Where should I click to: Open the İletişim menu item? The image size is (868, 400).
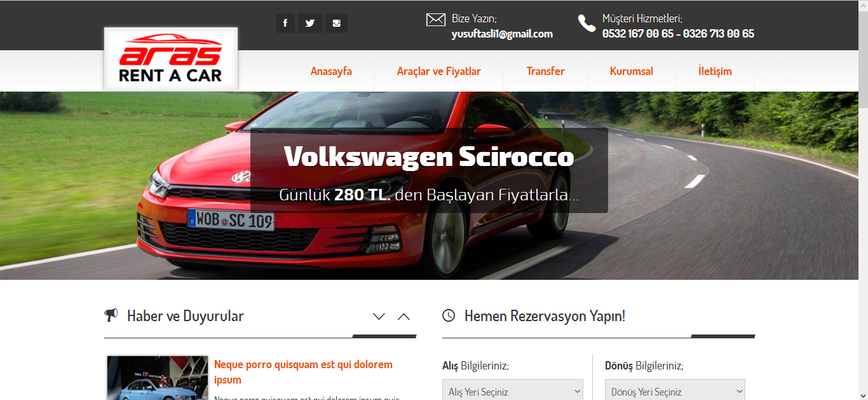715,71
